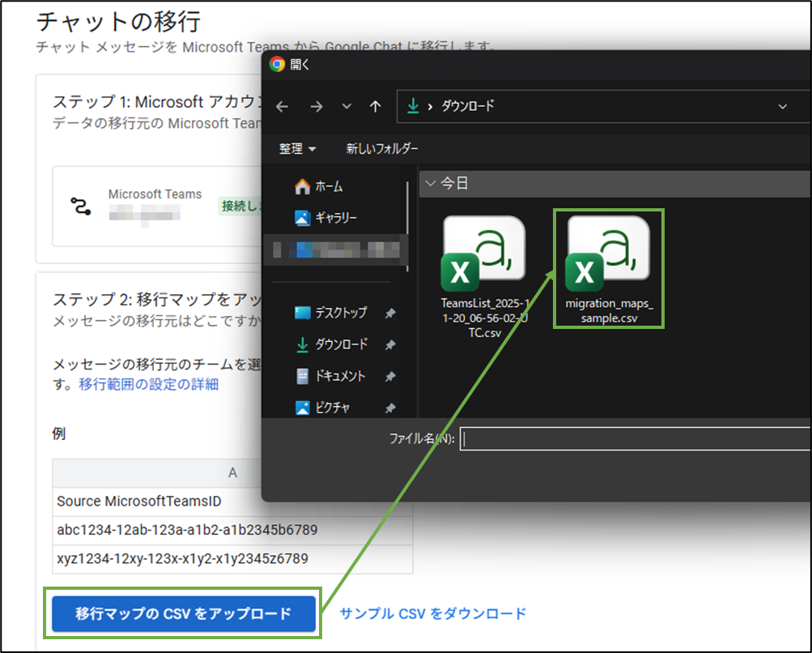The height and width of the screenshot is (653, 812).
Task: Select ホーム in navigation pane
Action: pyautogui.click(x=318, y=186)
